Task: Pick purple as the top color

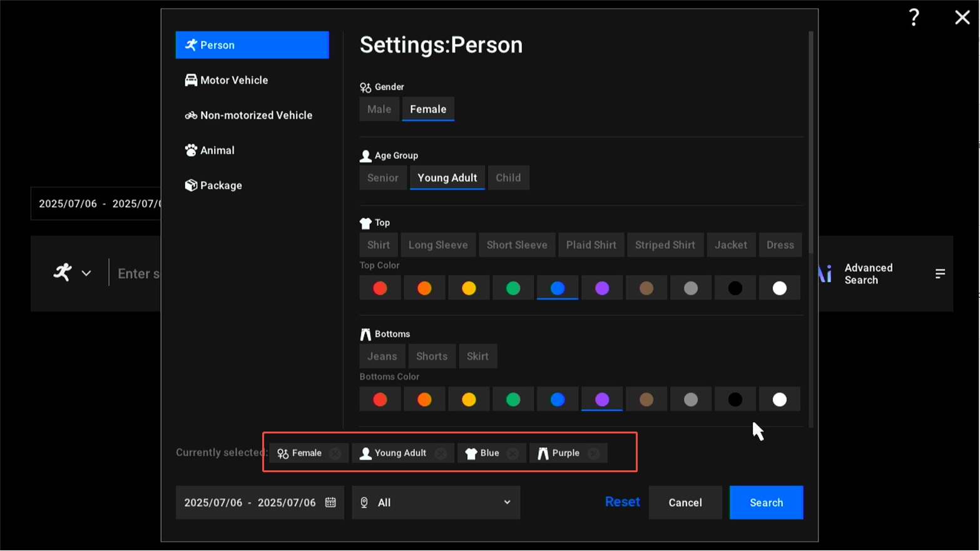Action: (x=602, y=288)
